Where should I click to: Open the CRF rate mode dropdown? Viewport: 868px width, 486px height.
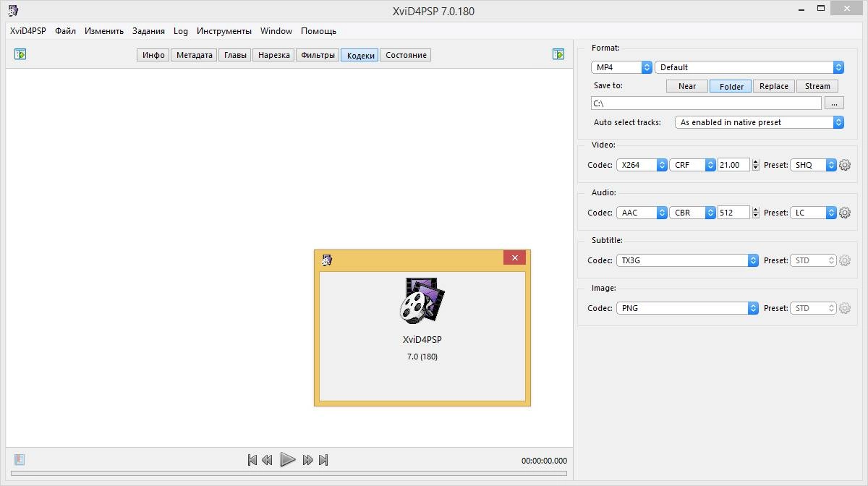pos(692,165)
